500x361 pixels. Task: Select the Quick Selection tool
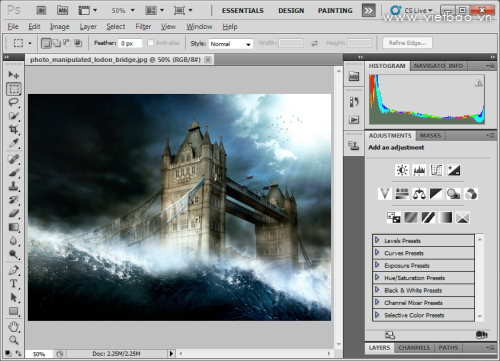(x=13, y=116)
